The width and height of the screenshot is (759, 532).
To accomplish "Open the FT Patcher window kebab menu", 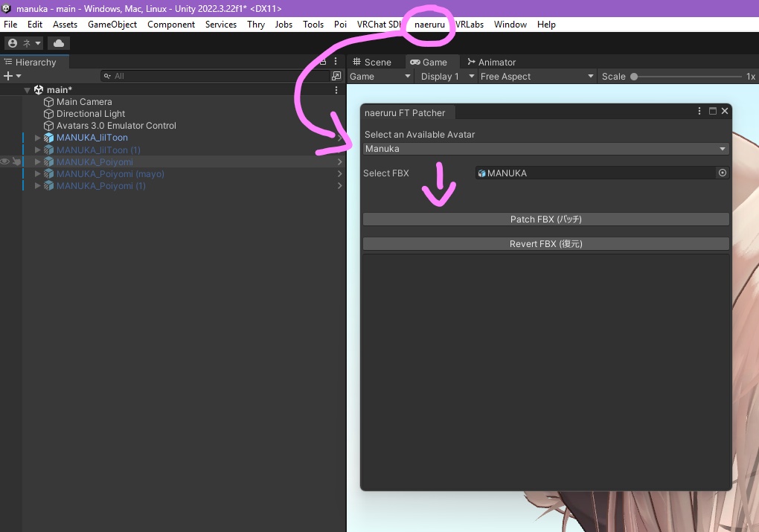I will (699, 110).
